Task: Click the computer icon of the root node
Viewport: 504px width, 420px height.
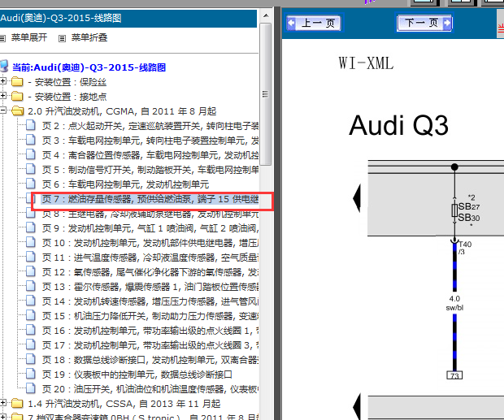Action: pyautogui.click(x=5, y=66)
